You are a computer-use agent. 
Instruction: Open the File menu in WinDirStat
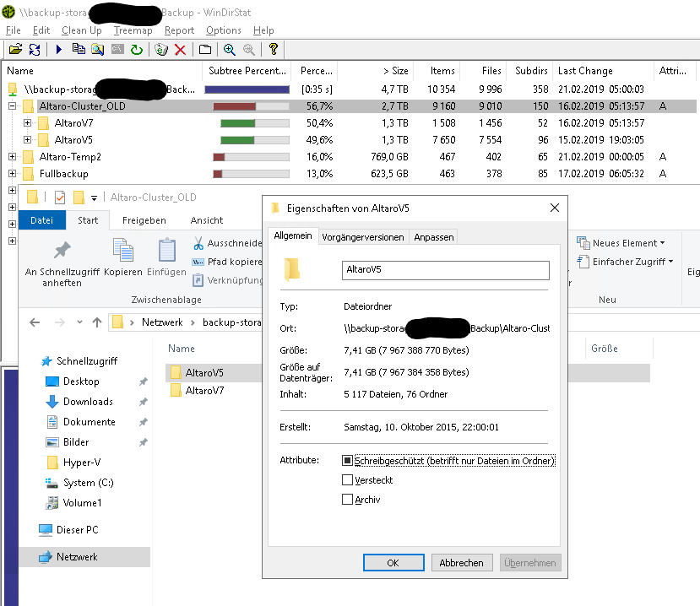(14, 30)
